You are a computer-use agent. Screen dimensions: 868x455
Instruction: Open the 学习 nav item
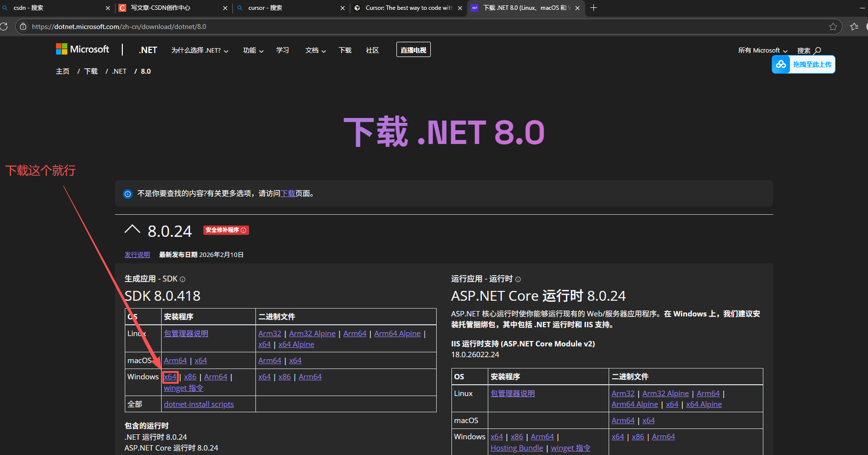click(x=282, y=50)
